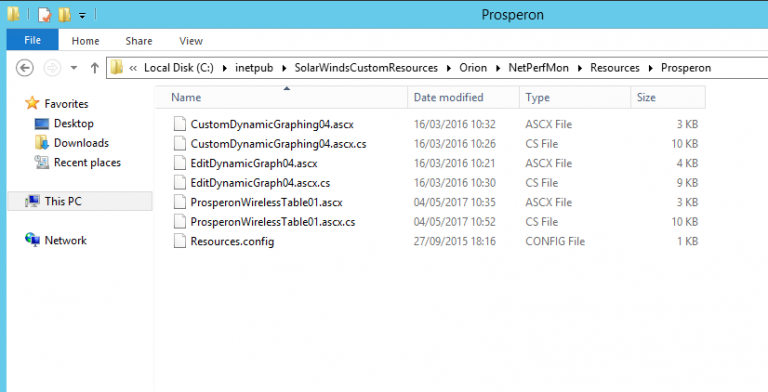Expand the arrow after SolarWindsCustomResources breadcrumb
The width and height of the screenshot is (768, 392).
[x=449, y=68]
